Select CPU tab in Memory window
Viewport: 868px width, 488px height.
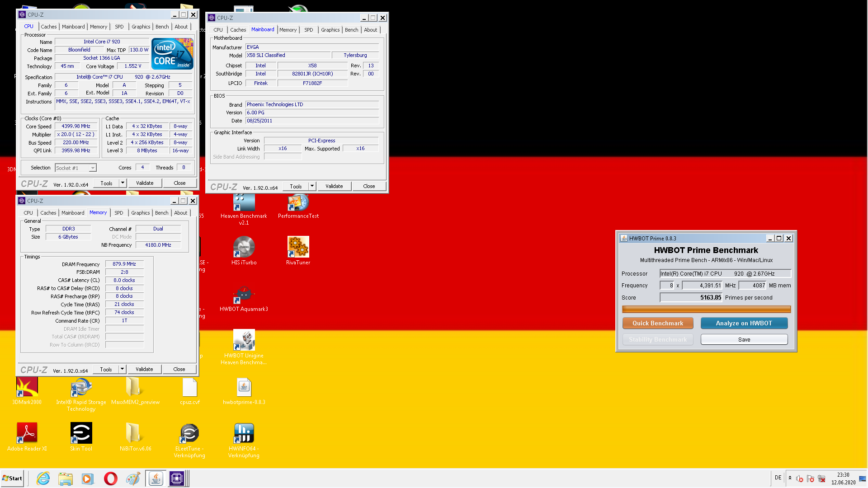(28, 213)
